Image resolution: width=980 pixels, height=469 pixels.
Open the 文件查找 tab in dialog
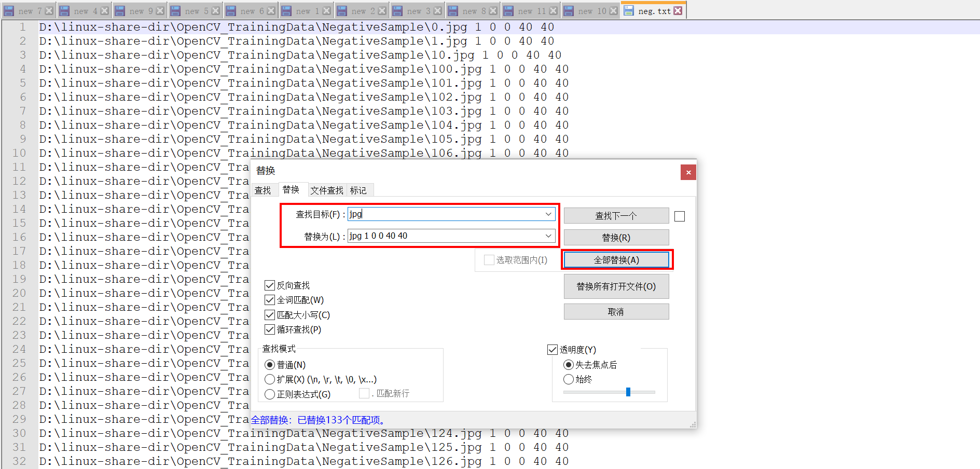tap(327, 190)
